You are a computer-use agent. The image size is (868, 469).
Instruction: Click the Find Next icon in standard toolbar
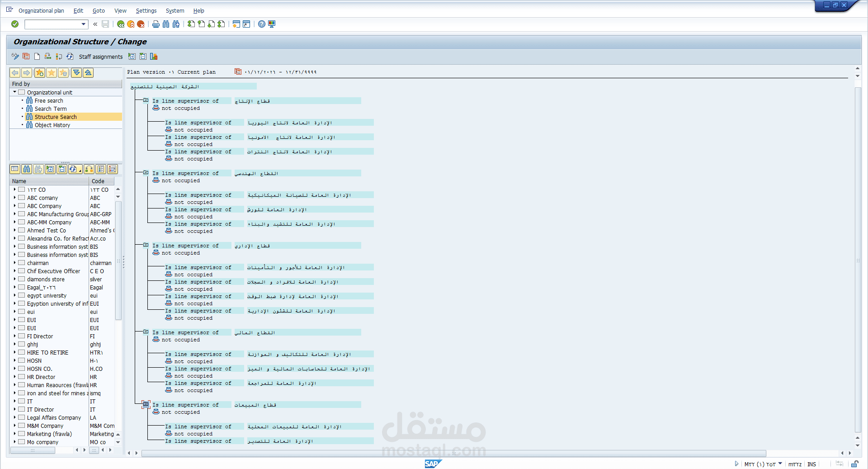point(176,24)
